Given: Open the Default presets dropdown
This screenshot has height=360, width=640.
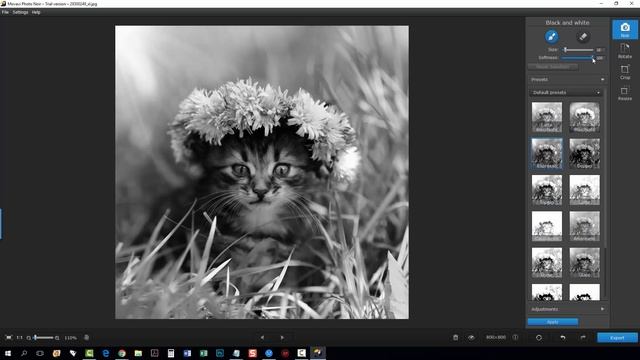Looking at the screenshot, I should tap(566, 93).
